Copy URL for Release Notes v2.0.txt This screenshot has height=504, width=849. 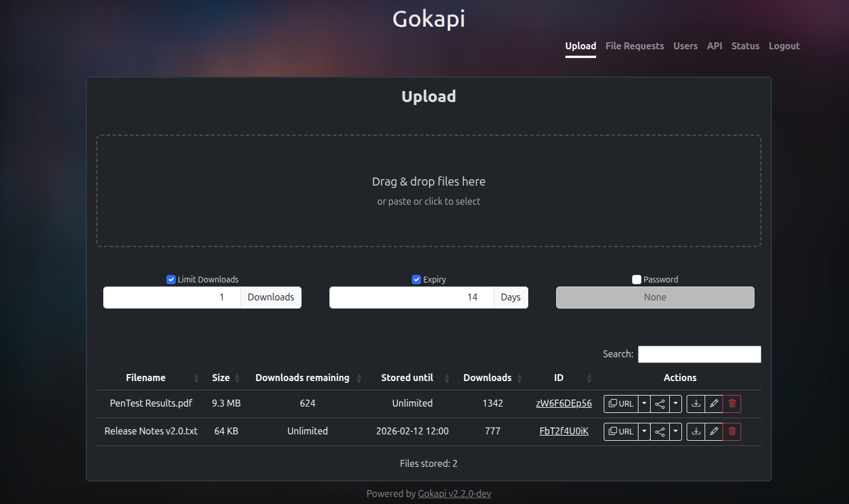tap(621, 432)
